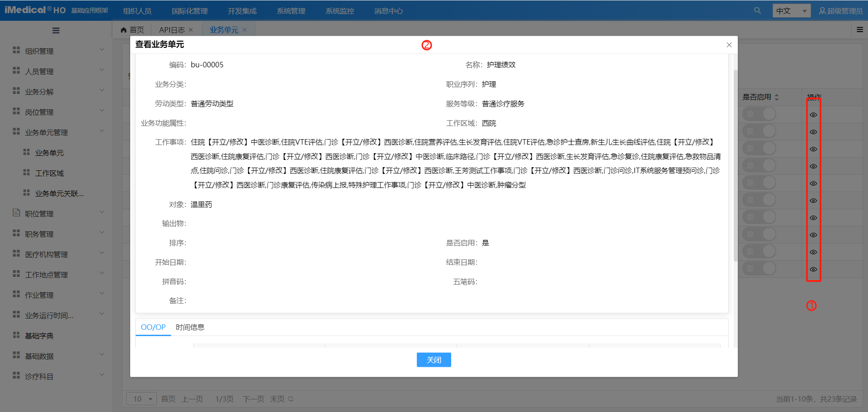Open the 中文 language dropdown

tap(791, 10)
